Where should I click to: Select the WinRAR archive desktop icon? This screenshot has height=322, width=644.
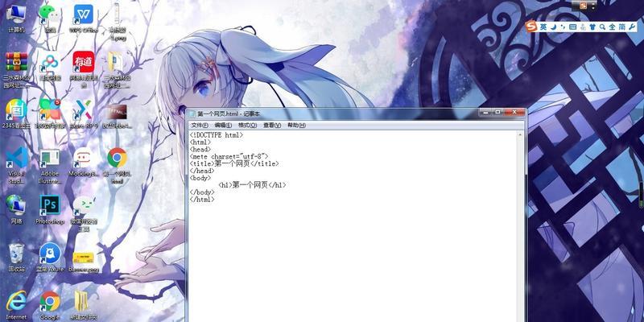click(x=16, y=70)
